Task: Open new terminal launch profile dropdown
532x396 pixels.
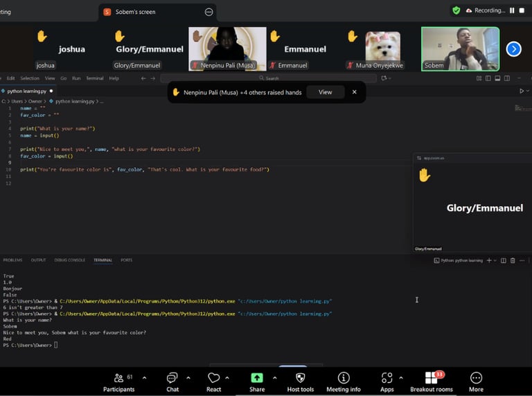Action: [495, 261]
